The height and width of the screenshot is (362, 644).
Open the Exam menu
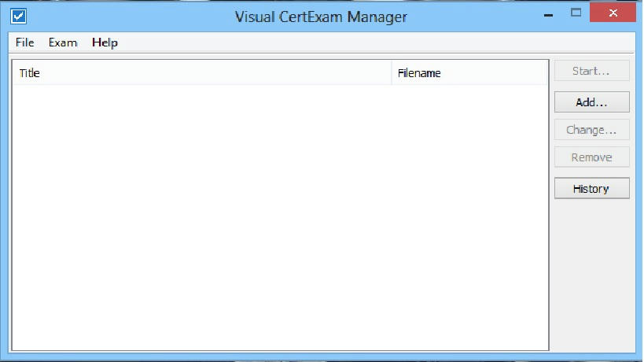(x=62, y=42)
